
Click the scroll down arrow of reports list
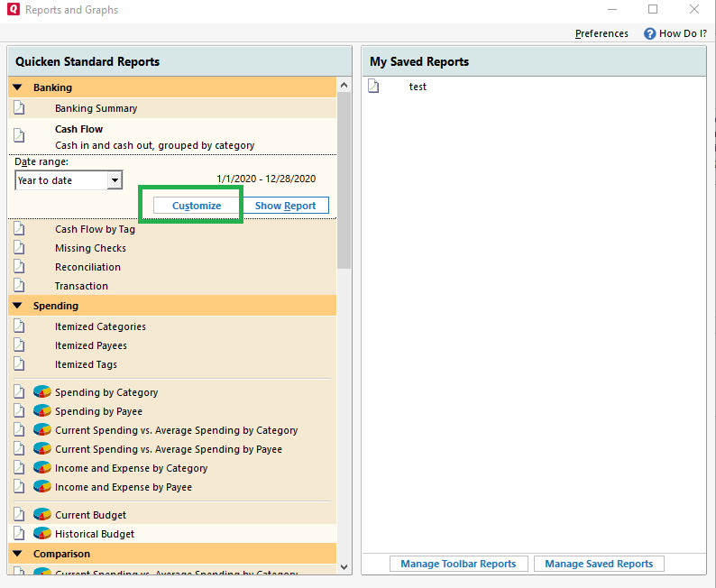pos(344,567)
